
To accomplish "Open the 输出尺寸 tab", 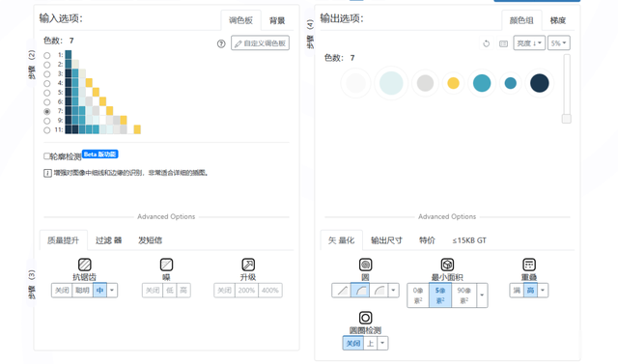I will 386,240.
